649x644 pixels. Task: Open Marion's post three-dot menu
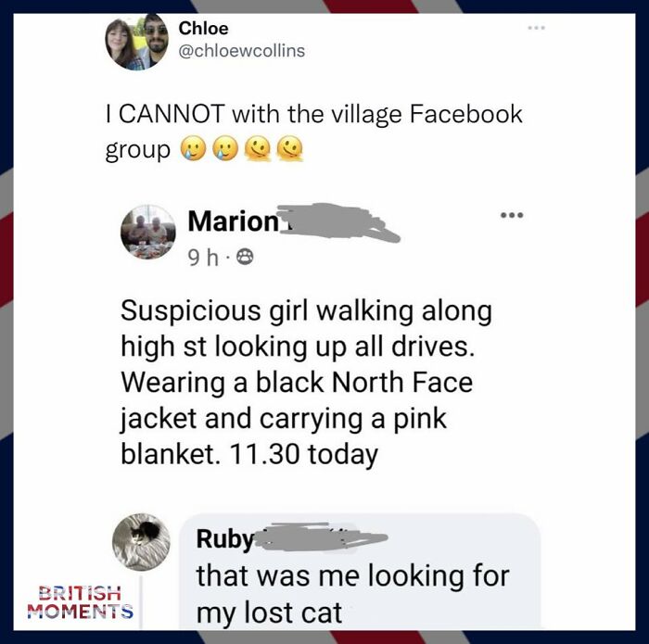(x=512, y=215)
